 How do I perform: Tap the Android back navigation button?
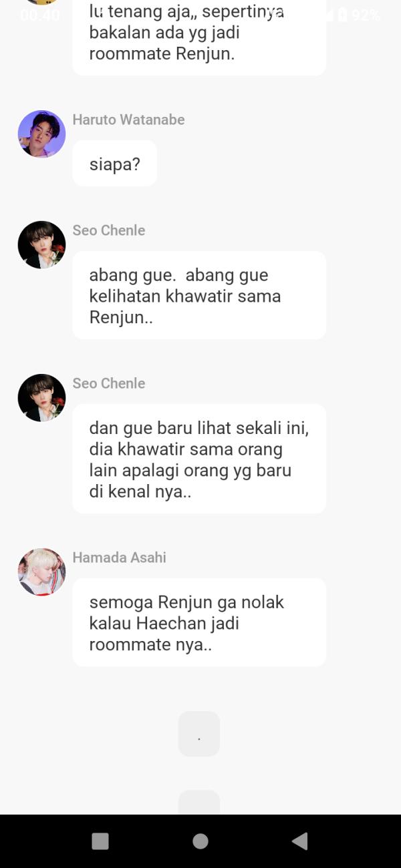[x=300, y=841]
